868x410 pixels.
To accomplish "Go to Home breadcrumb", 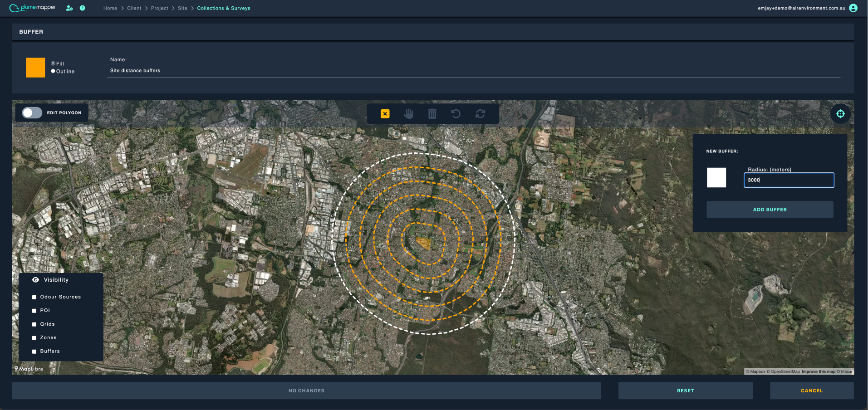I will point(110,8).
